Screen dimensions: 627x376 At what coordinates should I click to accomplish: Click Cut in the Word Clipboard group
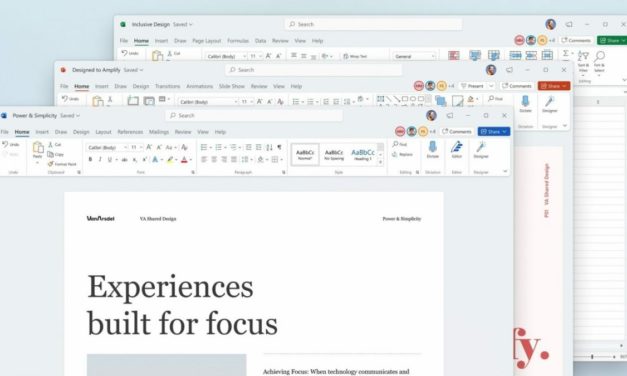pos(54,144)
